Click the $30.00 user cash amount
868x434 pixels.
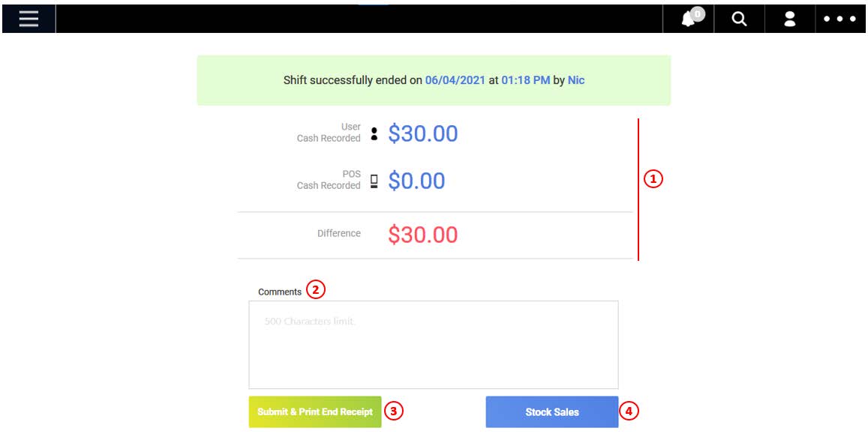pos(423,133)
